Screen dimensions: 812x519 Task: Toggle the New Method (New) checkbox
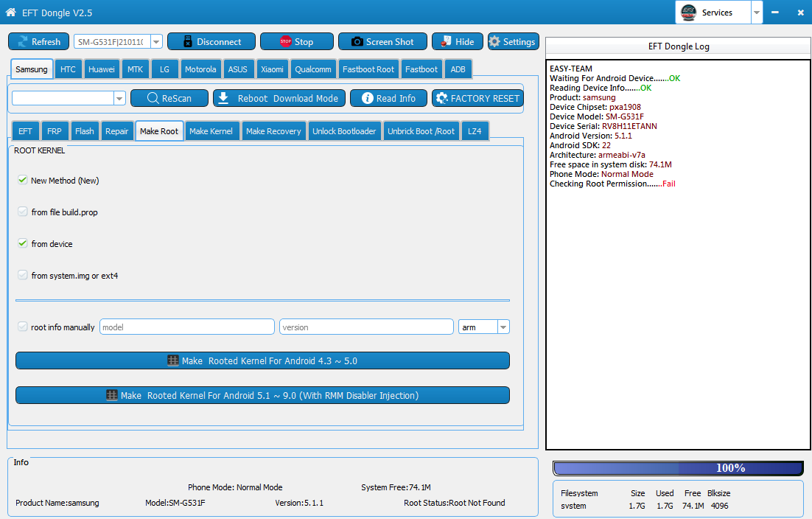coord(22,180)
